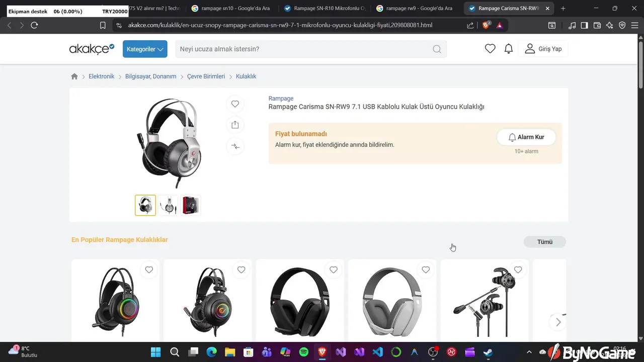Bookmark this page in address bar
The image size is (644, 362).
[103, 25]
